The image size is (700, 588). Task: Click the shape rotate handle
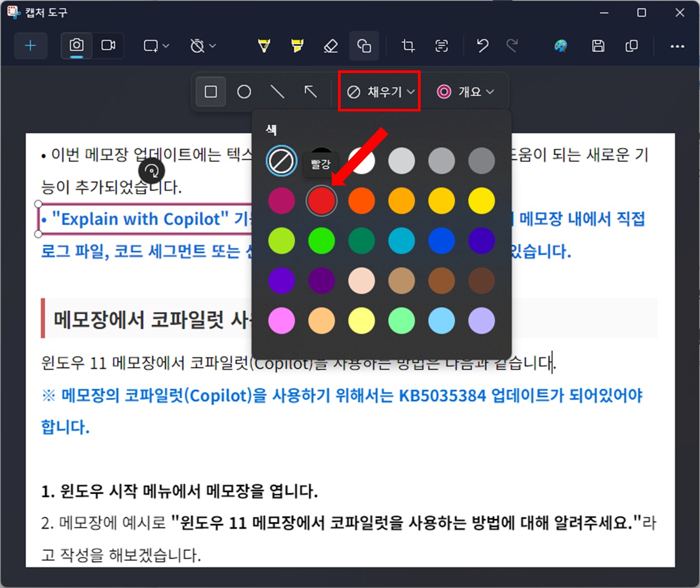[152, 171]
